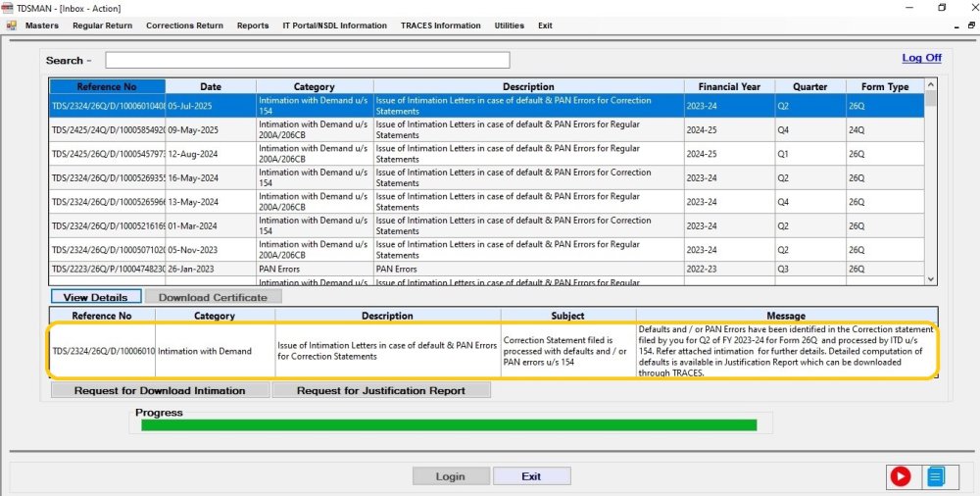Click the Download Certificate button
980x496 pixels.
[213, 297]
